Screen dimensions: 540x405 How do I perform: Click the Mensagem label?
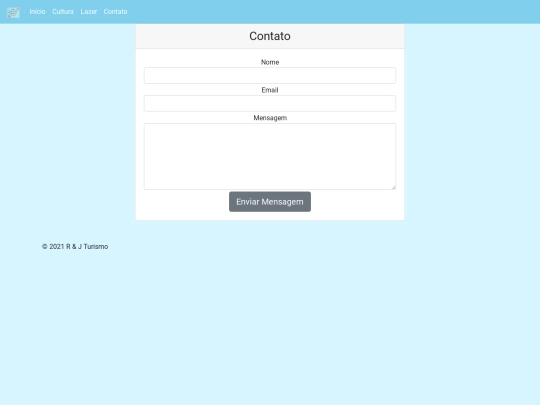pyautogui.click(x=270, y=118)
